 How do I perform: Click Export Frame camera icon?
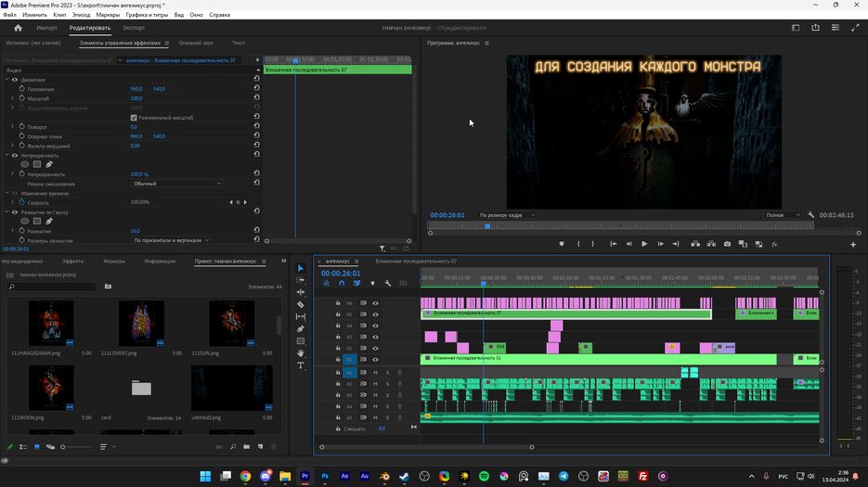coord(727,244)
